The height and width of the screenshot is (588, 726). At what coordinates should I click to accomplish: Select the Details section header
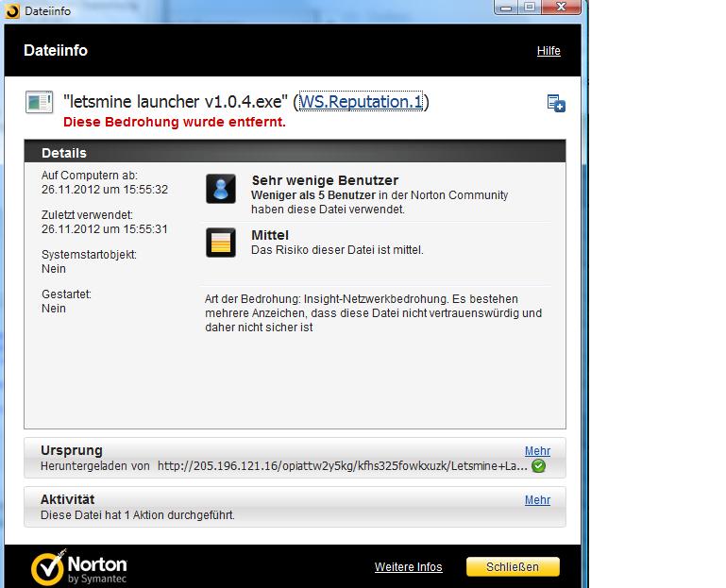[x=64, y=153]
